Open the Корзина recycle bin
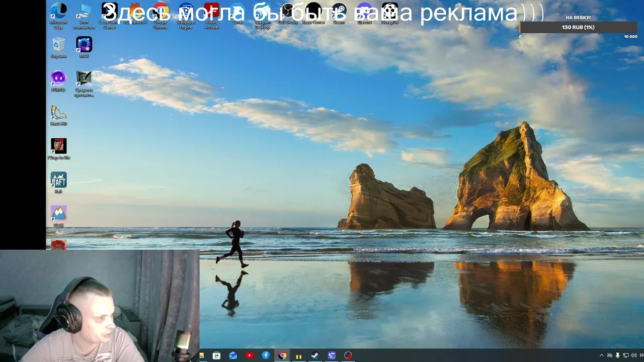 pos(58,48)
